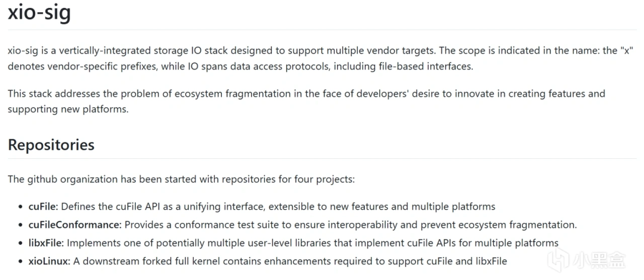
Task: Click the bullet point before libxFile
Action: pos(21,243)
